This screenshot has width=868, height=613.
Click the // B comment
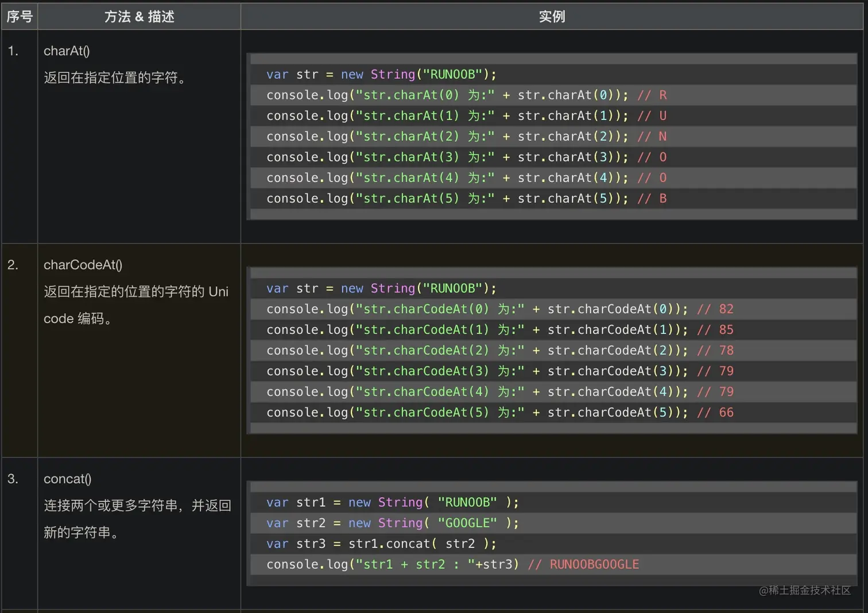pos(652,198)
